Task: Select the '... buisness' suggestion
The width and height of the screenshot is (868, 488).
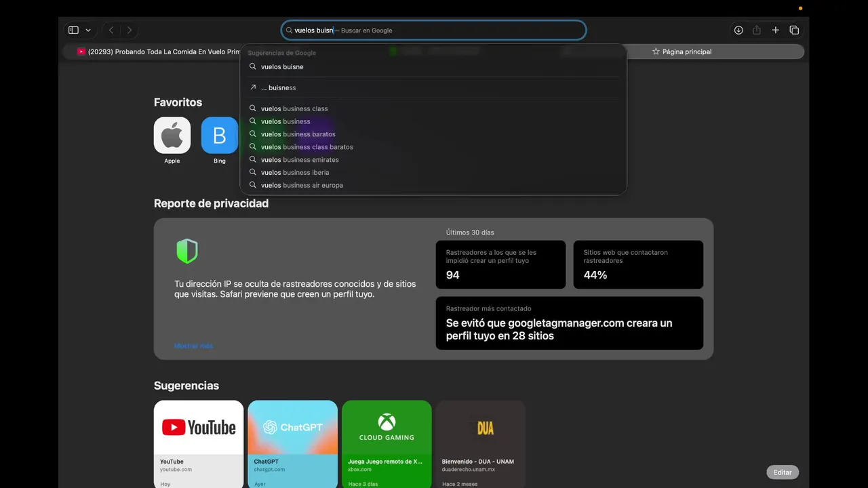Action: tap(433, 87)
